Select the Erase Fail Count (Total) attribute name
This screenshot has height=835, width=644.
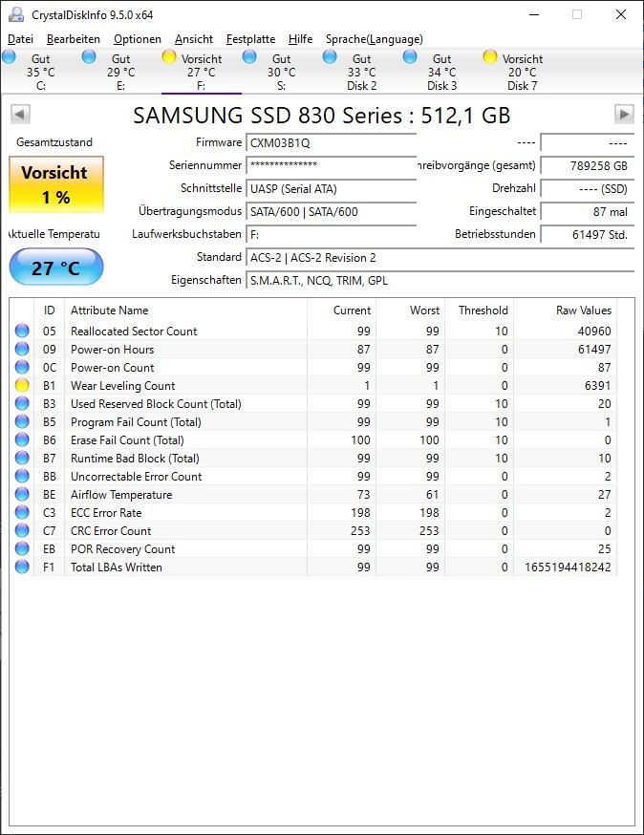coord(127,440)
